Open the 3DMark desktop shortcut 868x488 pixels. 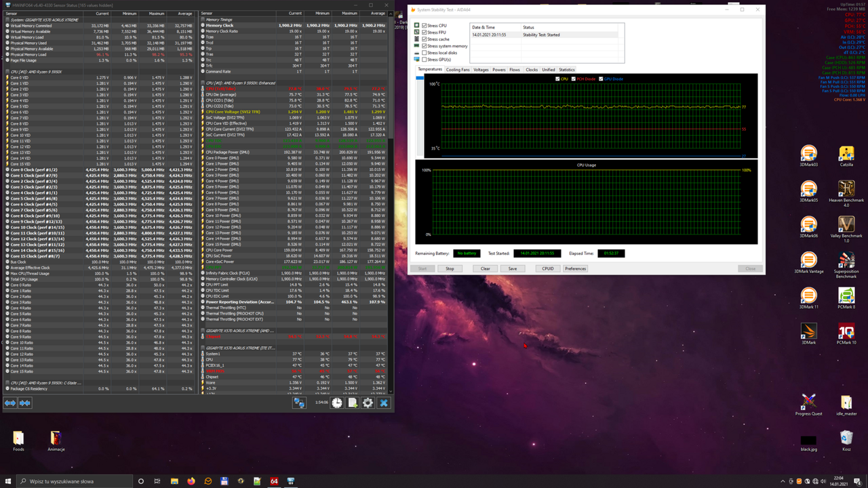[x=808, y=333]
